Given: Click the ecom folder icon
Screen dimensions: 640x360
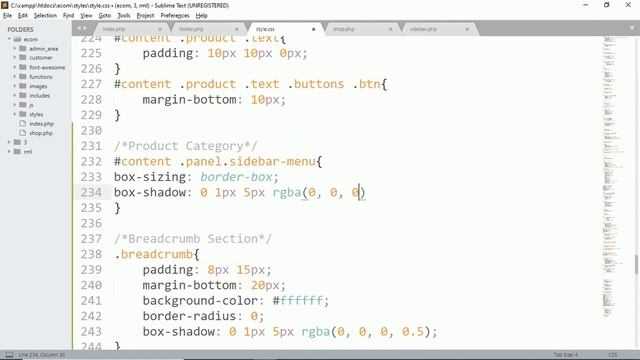Looking at the screenshot, I should (x=17, y=39).
